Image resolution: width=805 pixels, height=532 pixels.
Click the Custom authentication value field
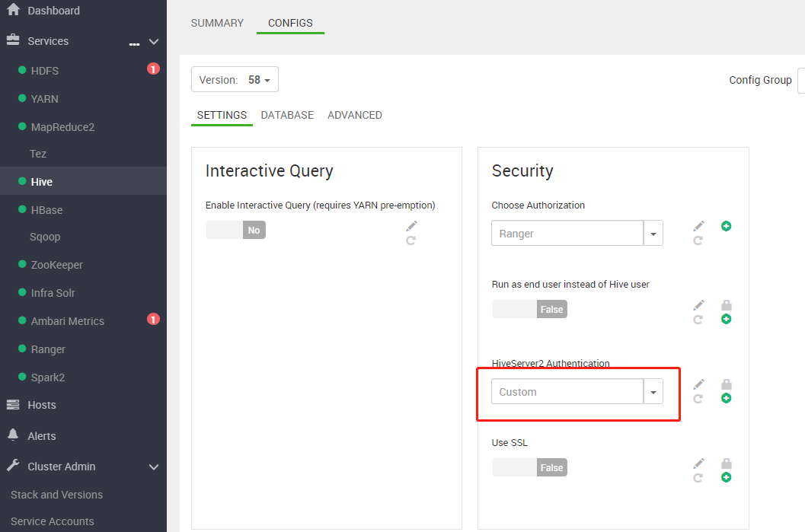567,392
